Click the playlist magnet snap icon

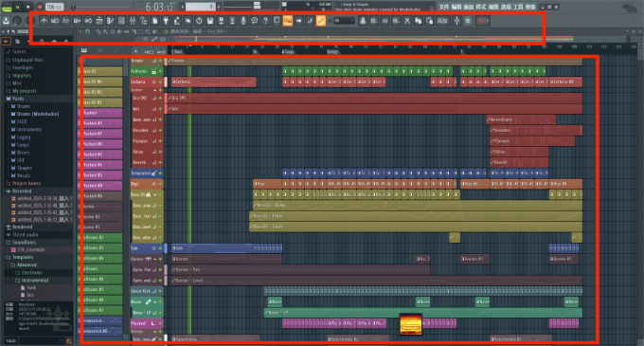click(x=87, y=31)
